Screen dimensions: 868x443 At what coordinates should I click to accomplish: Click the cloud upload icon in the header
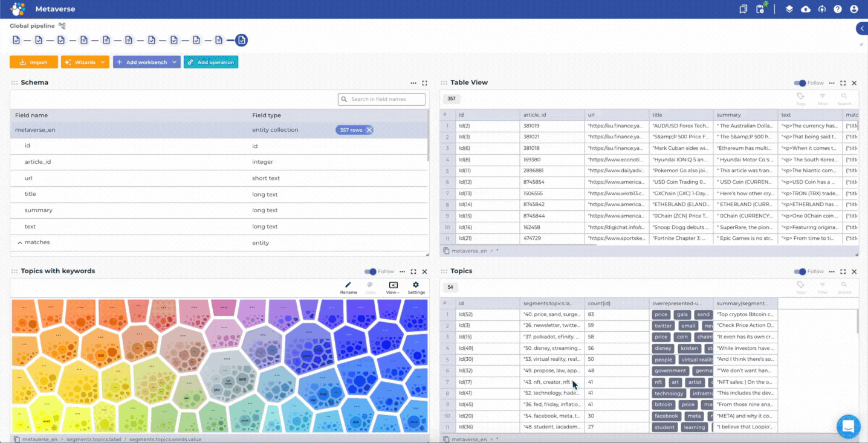click(x=805, y=8)
